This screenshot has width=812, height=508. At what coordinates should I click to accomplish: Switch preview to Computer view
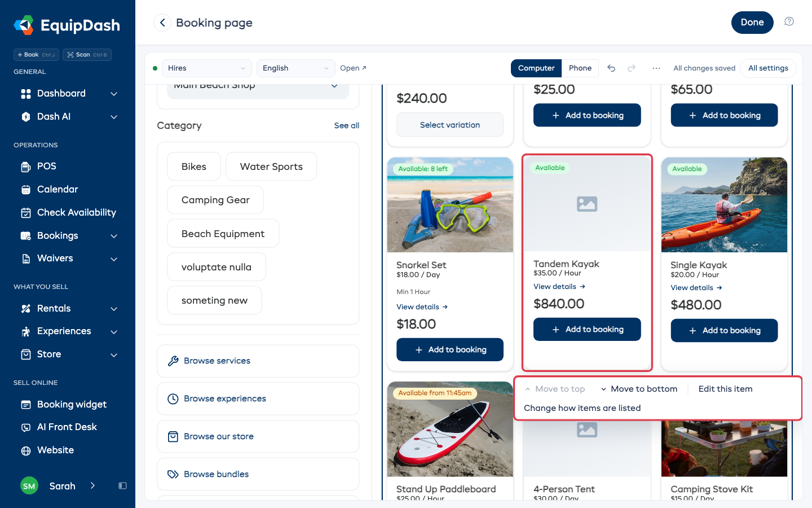[x=536, y=68]
